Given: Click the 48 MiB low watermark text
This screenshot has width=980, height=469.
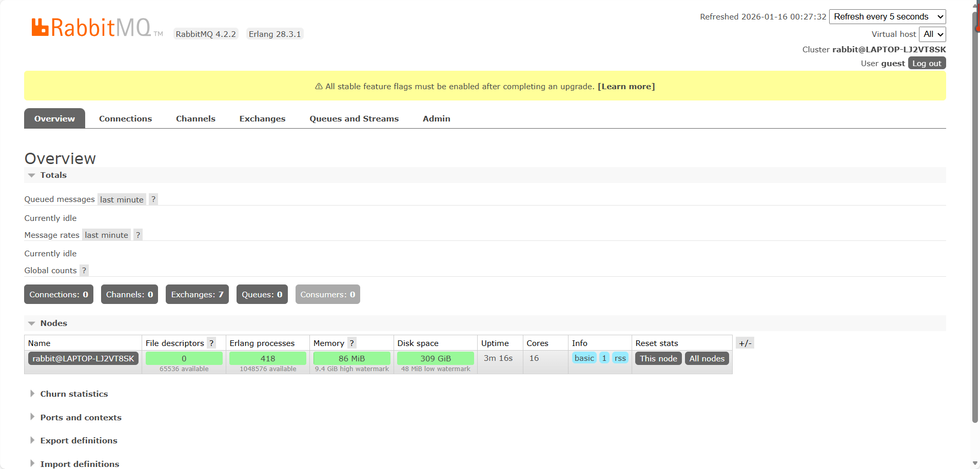Looking at the screenshot, I should click(x=436, y=369).
